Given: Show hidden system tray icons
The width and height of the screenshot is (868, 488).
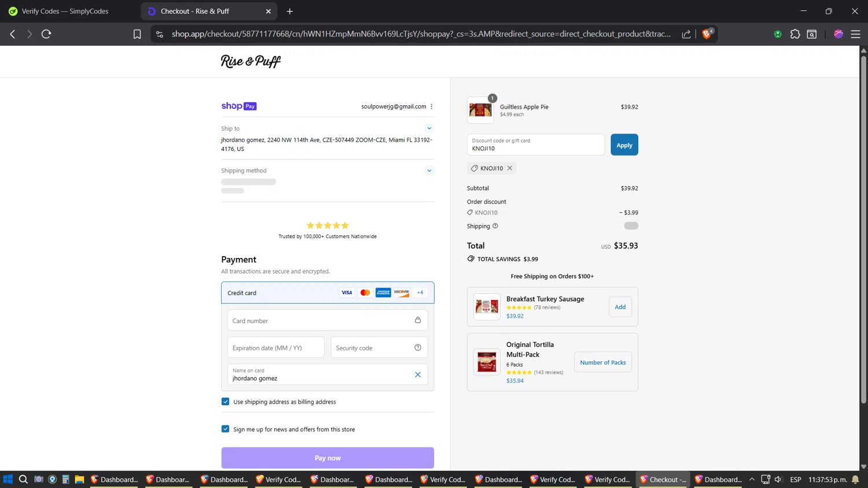Looking at the screenshot, I should coord(752,479).
